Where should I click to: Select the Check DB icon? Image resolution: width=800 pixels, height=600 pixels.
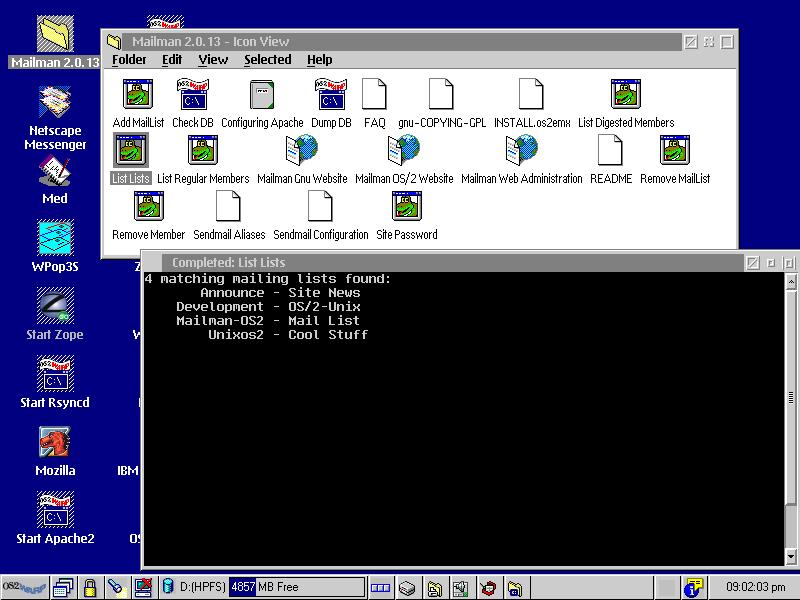[x=192, y=94]
